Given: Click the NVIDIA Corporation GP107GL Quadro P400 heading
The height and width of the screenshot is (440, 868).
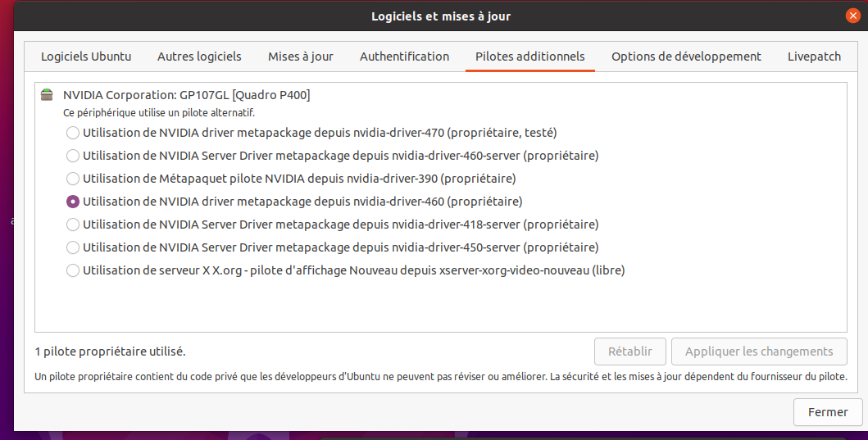Looking at the screenshot, I should [x=187, y=95].
